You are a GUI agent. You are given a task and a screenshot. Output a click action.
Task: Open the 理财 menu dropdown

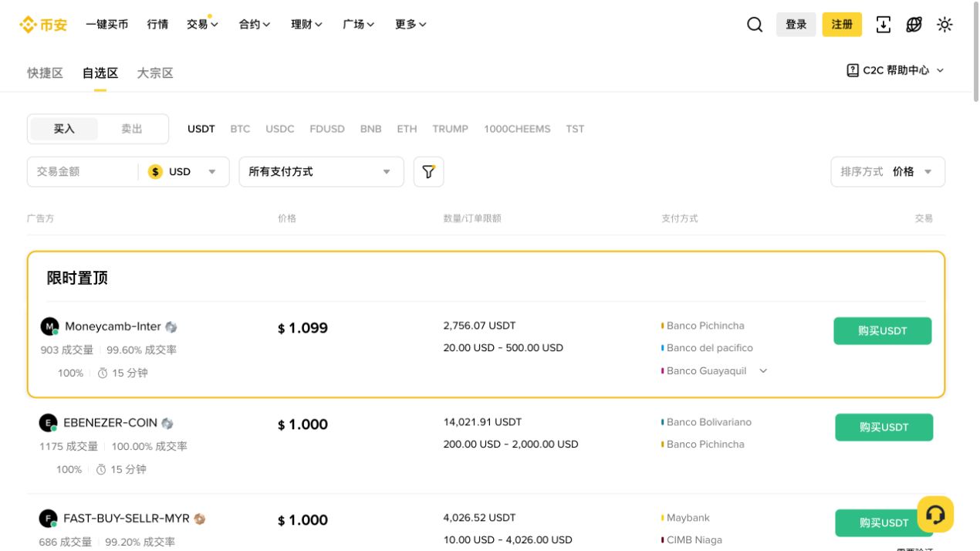pos(306,25)
